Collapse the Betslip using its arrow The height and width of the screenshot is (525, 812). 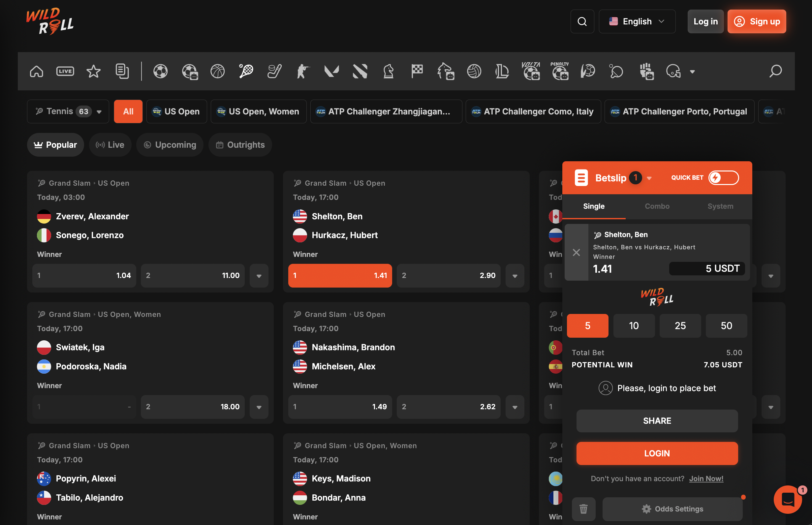point(649,178)
